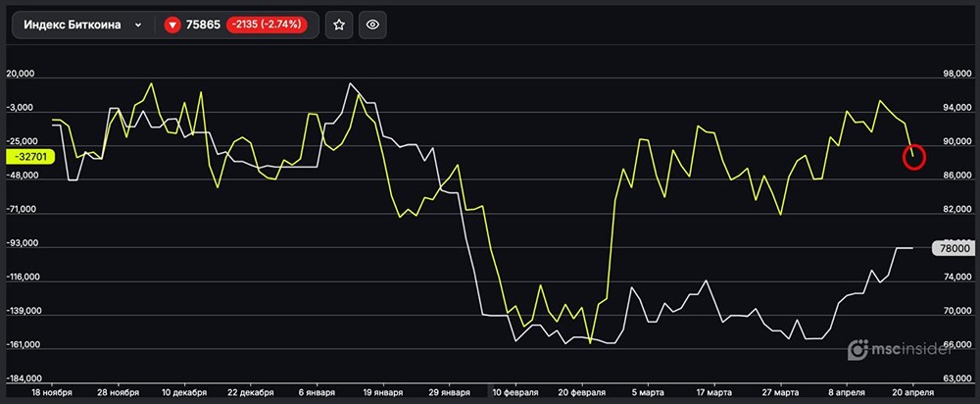The image size is (980, 404).
Task: Select the 75865 current price value
Action: [x=203, y=25]
